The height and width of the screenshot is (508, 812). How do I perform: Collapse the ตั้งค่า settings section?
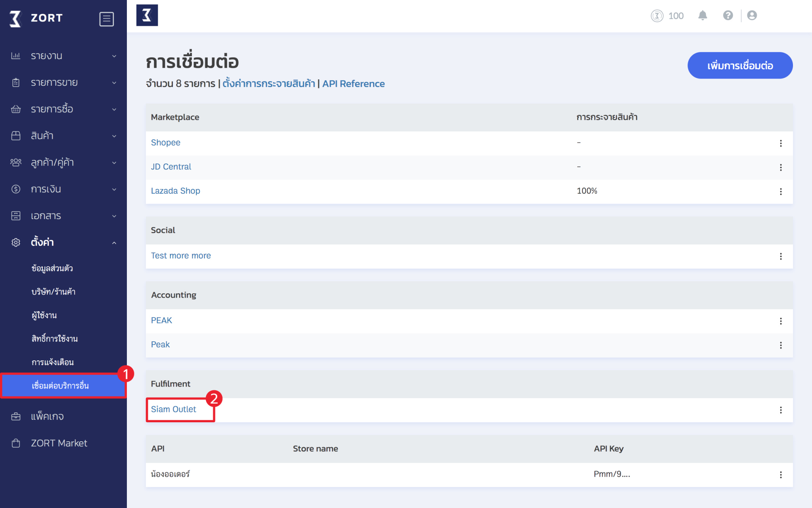coord(63,242)
